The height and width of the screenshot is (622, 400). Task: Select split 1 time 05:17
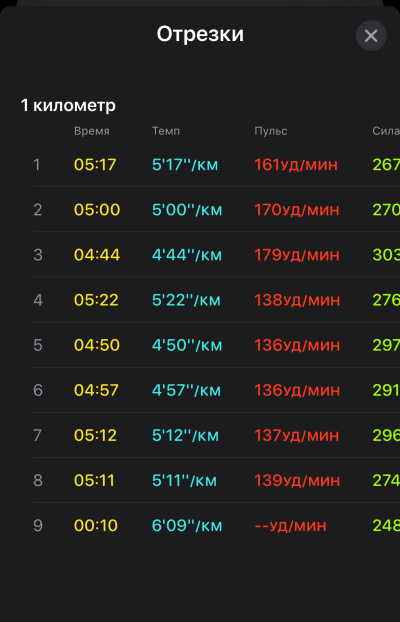[95, 165]
